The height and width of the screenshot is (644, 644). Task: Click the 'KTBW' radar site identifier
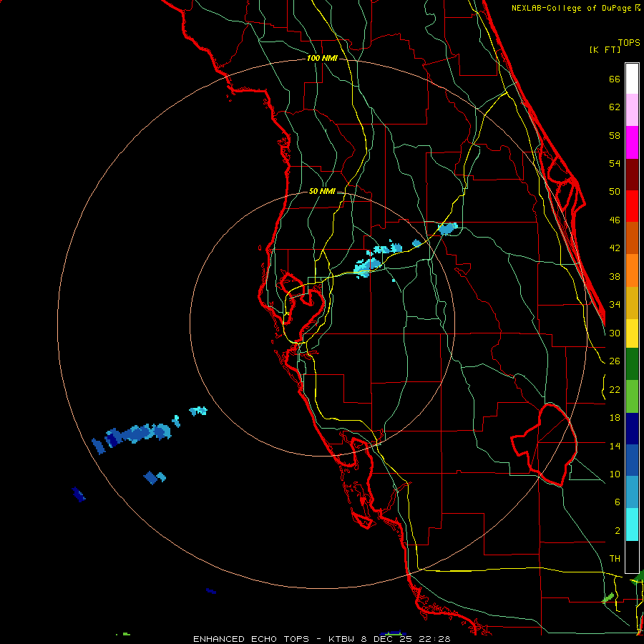click(341, 639)
